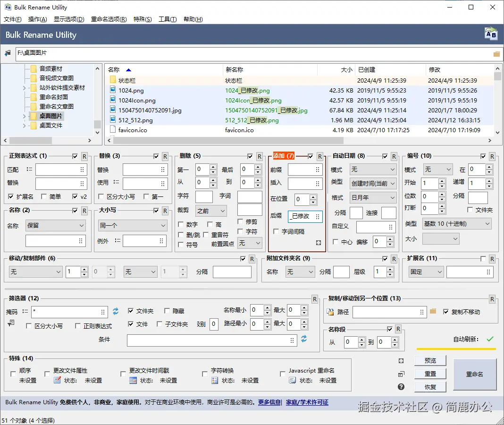Click the 重置 button
The width and height of the screenshot is (504, 425).
430,374
